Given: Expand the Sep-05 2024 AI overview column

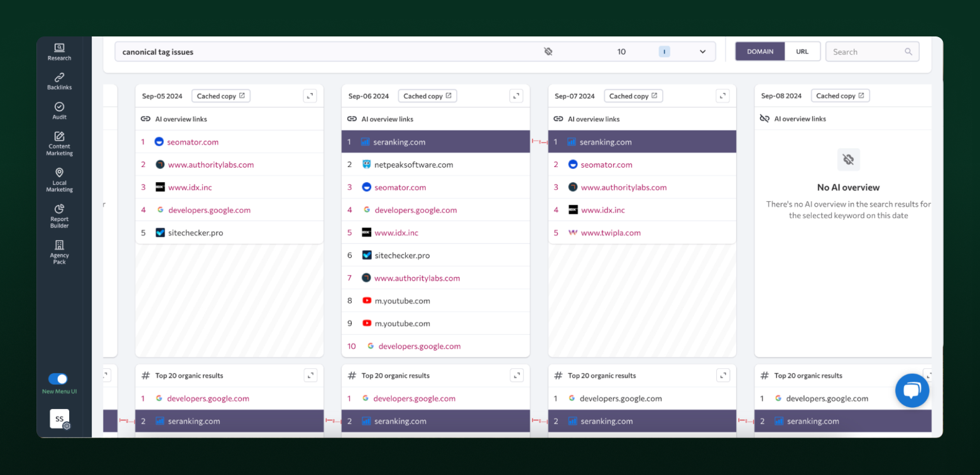Looking at the screenshot, I should [x=310, y=96].
